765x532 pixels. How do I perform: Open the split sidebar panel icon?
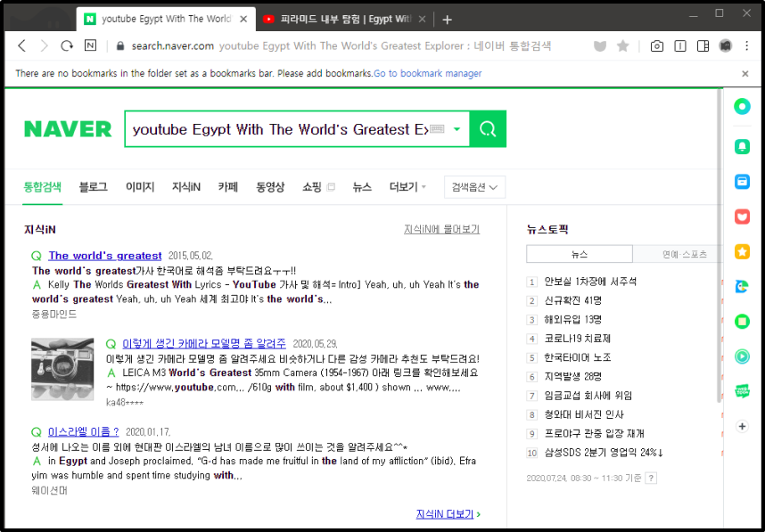pyautogui.click(x=703, y=45)
